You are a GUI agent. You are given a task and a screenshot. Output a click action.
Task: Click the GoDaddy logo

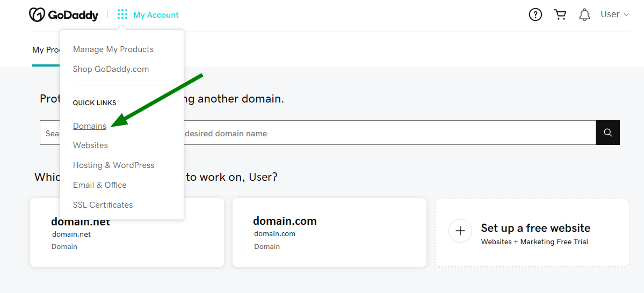tap(63, 15)
